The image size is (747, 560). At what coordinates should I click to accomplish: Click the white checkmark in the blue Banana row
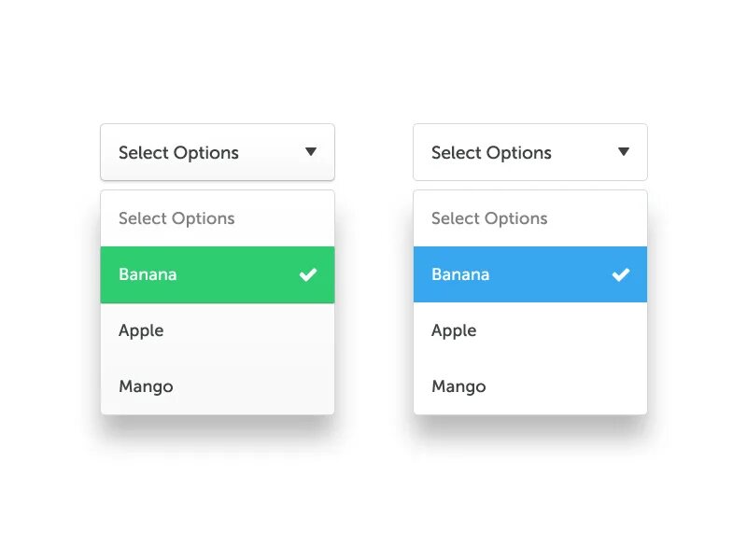point(621,274)
